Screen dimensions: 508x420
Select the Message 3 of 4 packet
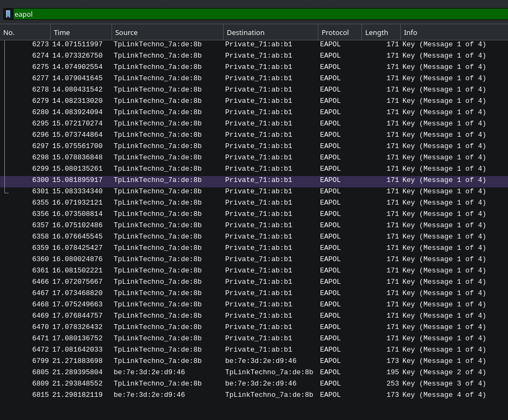pos(215,383)
